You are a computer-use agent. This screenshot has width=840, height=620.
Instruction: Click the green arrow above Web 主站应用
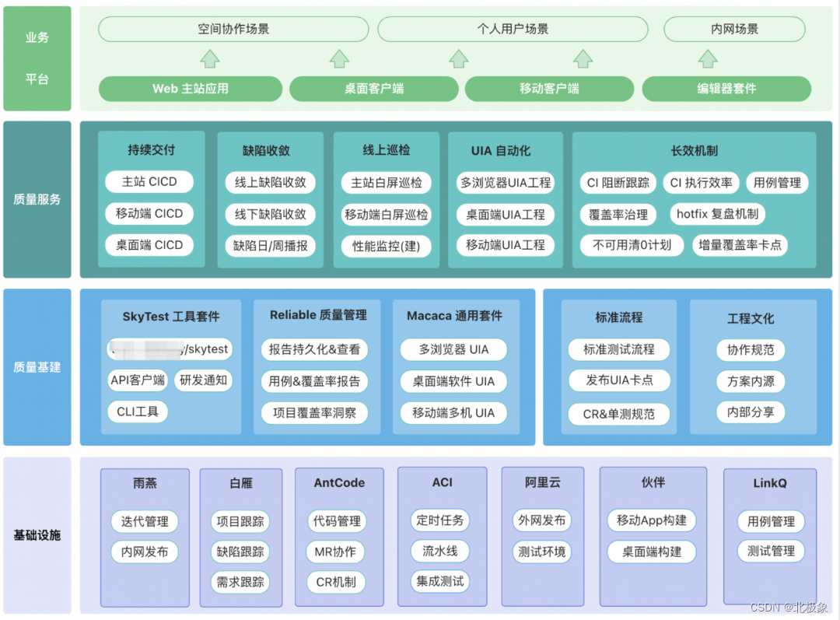point(208,58)
